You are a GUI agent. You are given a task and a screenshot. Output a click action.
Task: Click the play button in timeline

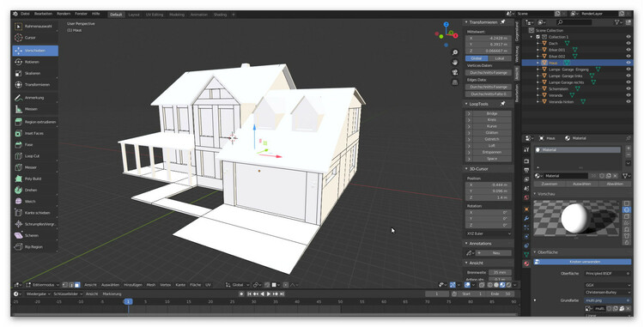269,294
